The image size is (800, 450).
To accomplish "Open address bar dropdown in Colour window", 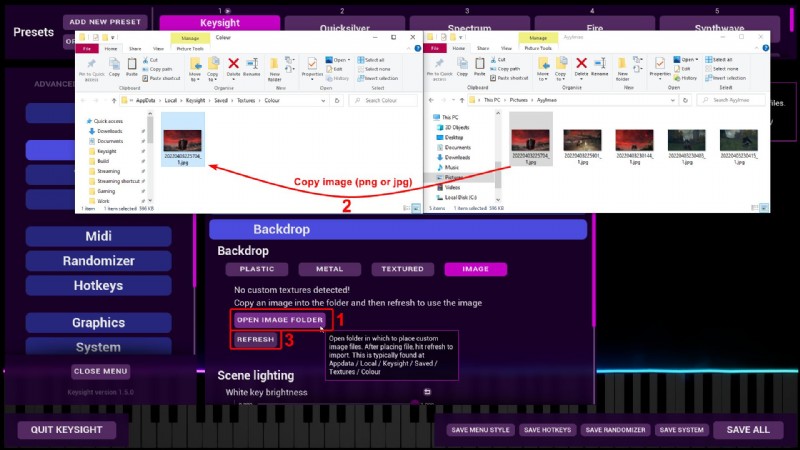I will coord(323,101).
